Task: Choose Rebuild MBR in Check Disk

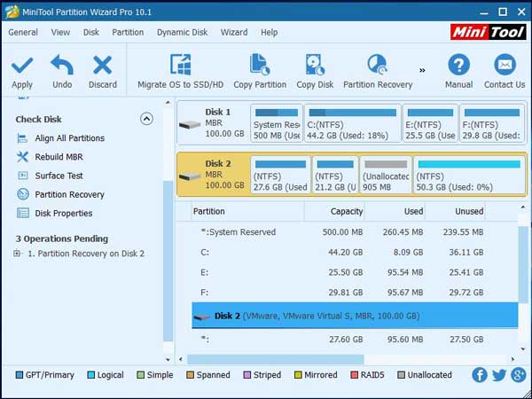Action: [x=59, y=157]
